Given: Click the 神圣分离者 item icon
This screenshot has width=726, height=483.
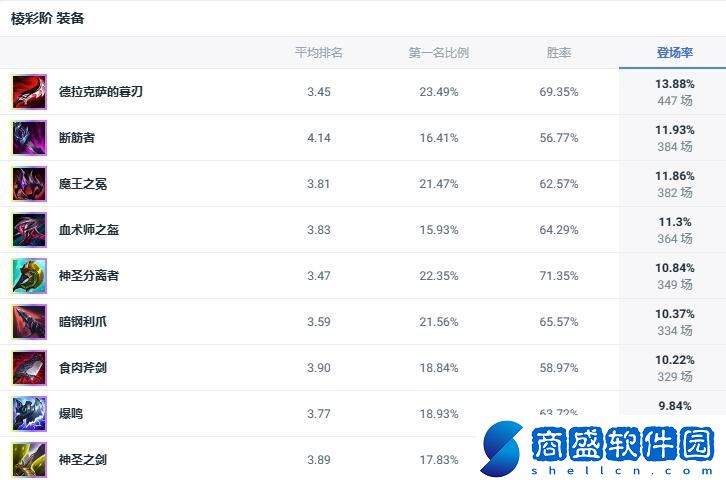Looking at the screenshot, I should (x=29, y=276).
